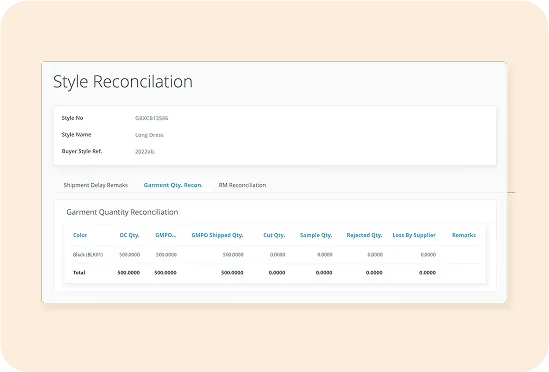Click the Buyer Style Ref. label
The width and height of the screenshot is (549, 372).
coord(82,151)
